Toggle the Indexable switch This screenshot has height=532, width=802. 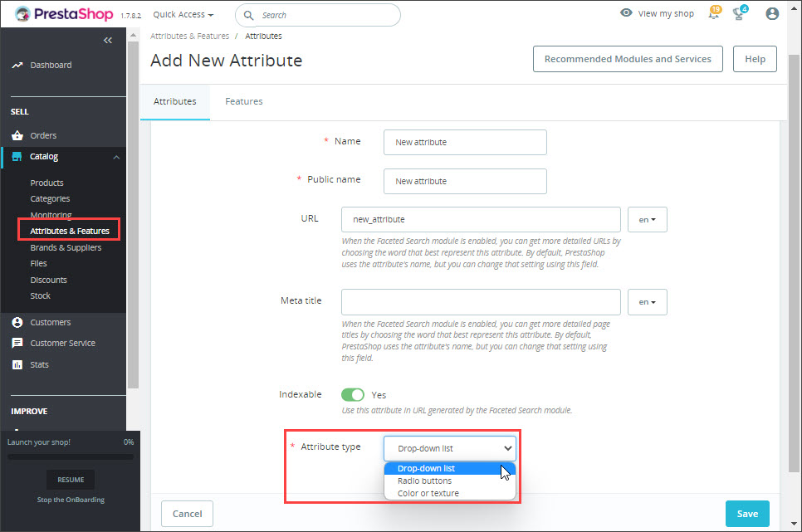pos(352,395)
